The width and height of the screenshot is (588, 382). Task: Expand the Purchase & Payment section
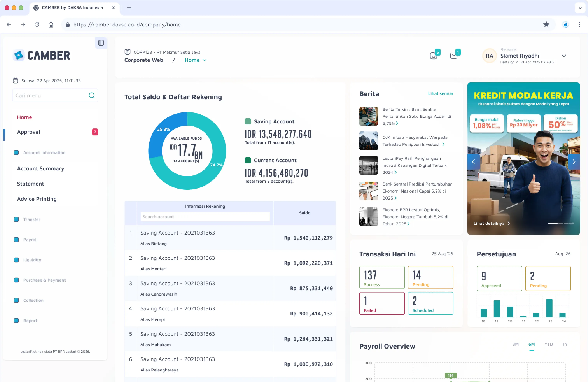click(x=40, y=280)
